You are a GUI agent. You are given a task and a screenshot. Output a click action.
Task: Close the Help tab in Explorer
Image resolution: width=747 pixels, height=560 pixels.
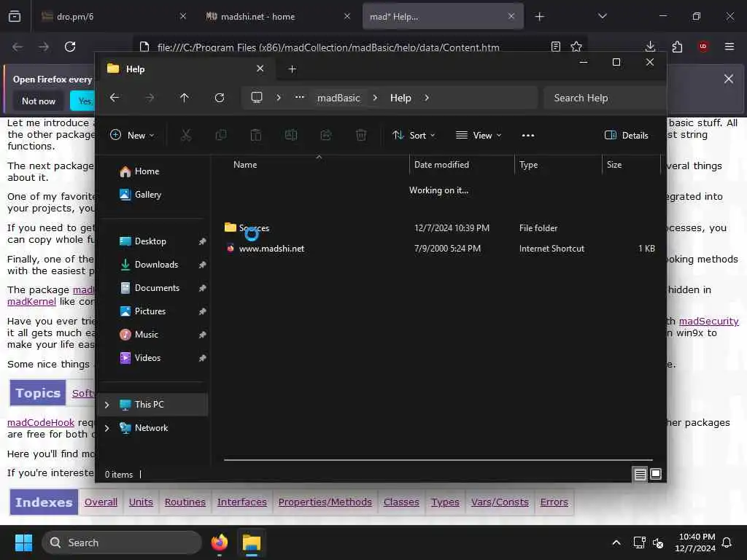coord(260,69)
